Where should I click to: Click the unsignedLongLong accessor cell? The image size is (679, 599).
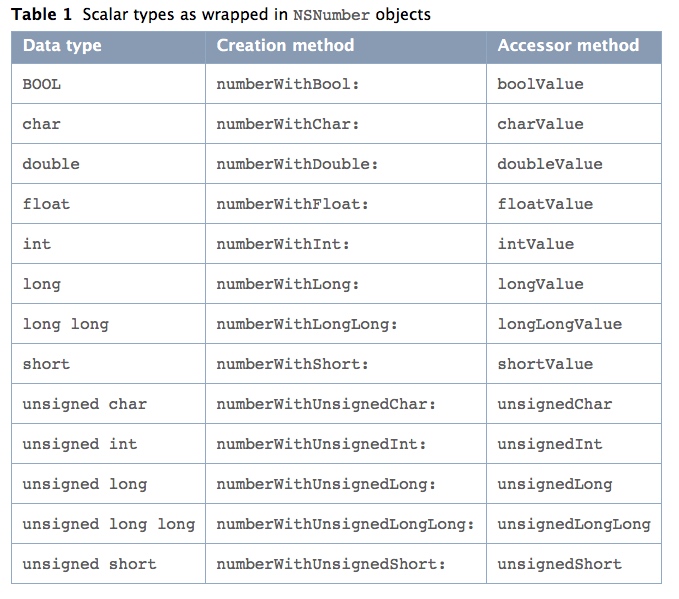coord(574,524)
